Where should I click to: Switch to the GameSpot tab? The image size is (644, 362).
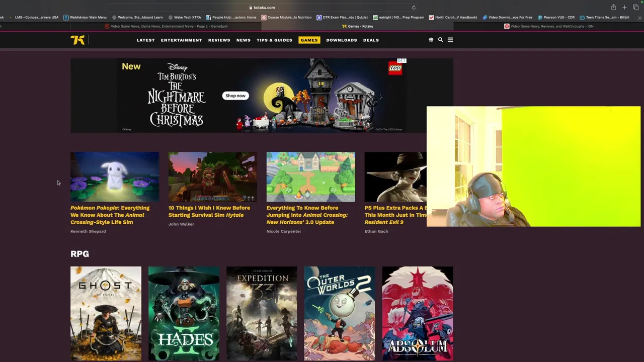coord(166,26)
